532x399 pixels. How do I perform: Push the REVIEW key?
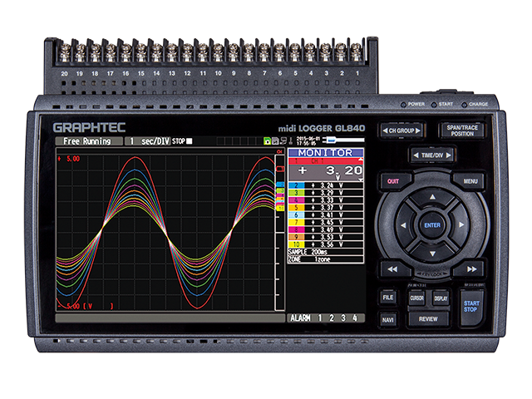[428, 319]
